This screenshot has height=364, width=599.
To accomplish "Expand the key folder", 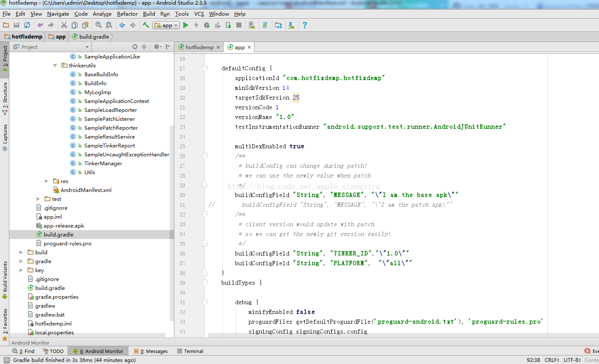I will [x=21, y=270].
